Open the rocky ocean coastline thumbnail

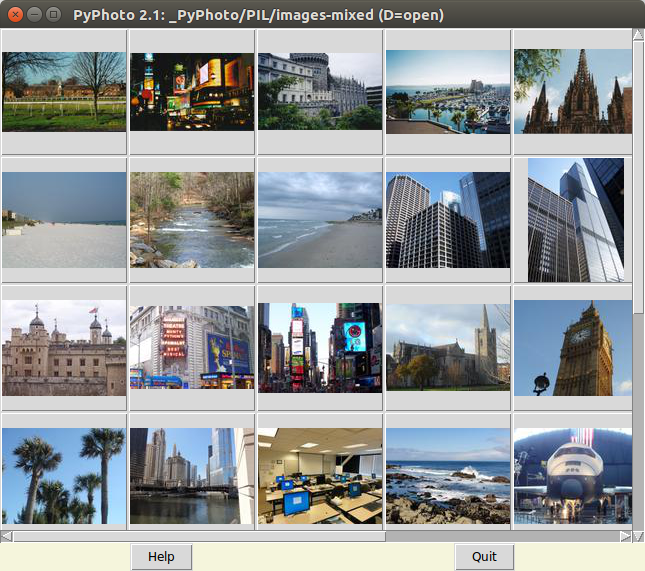coord(448,476)
